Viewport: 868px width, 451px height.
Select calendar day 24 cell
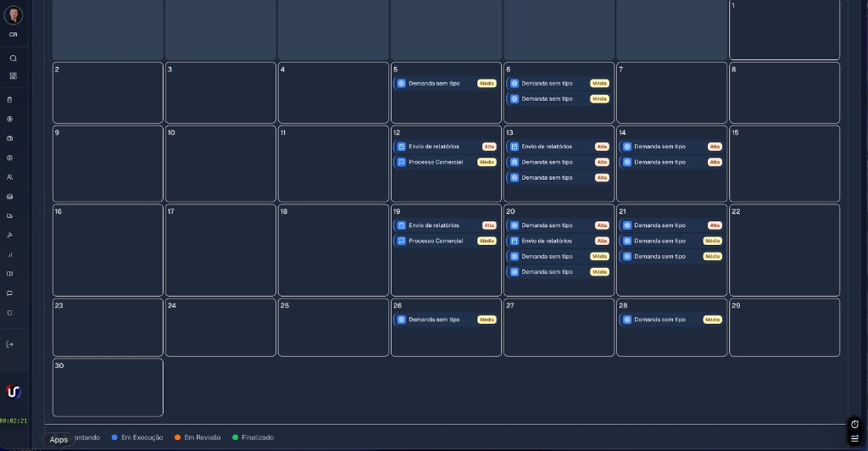click(x=220, y=327)
